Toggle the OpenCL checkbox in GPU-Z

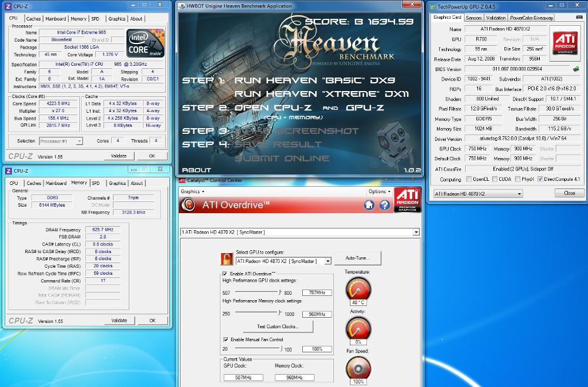click(x=469, y=179)
